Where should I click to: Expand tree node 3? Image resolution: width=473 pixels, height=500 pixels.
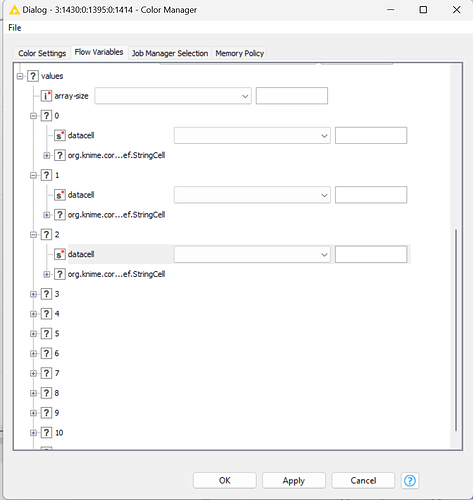pos(33,294)
